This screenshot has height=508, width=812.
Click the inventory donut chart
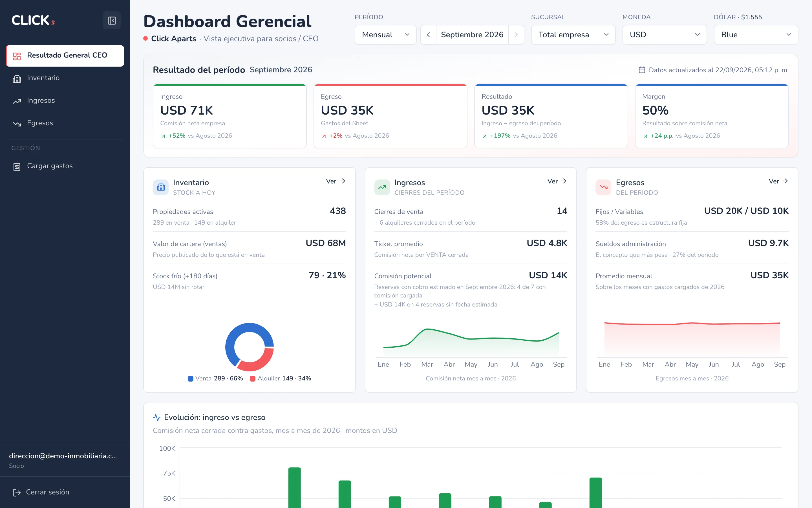pyautogui.click(x=249, y=347)
